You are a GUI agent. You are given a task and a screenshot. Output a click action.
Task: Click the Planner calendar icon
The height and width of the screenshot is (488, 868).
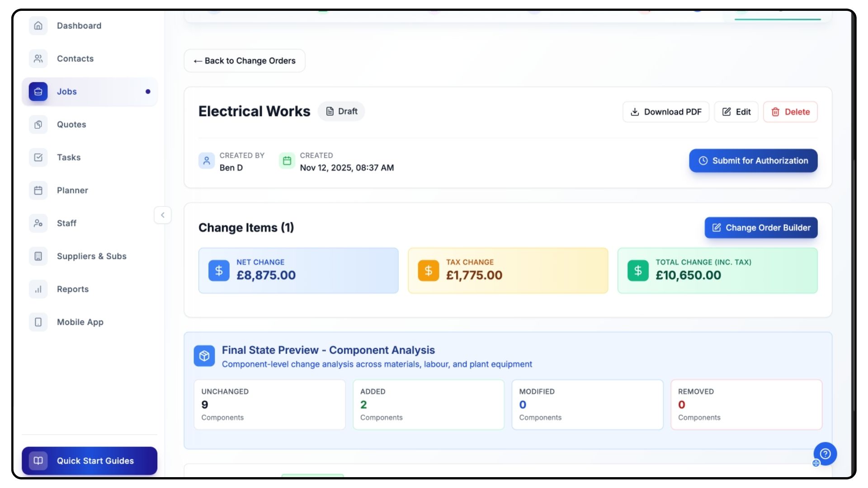coord(38,190)
